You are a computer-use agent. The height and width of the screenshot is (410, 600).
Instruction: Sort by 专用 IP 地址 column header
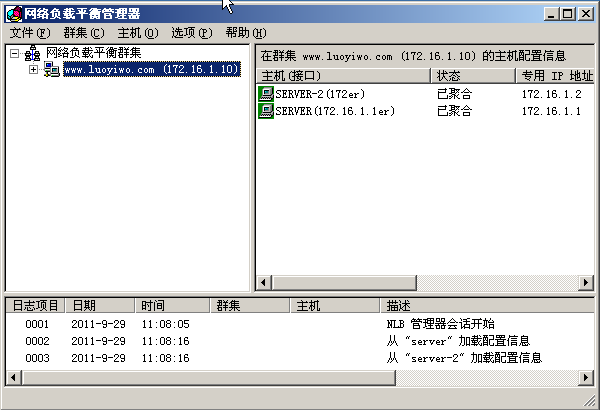(x=555, y=75)
